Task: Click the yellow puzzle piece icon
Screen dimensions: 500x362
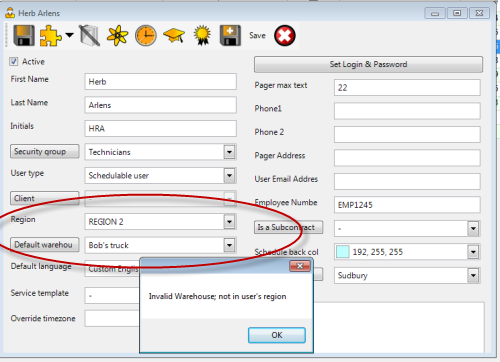Action: [50, 35]
